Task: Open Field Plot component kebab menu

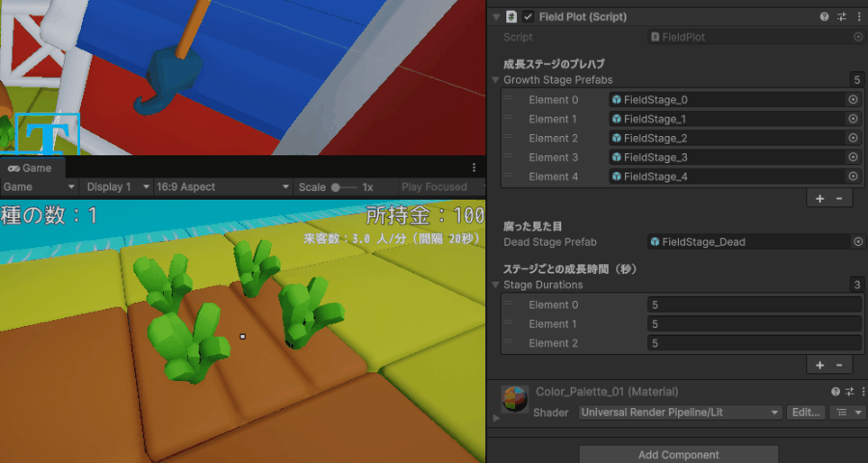Action: coord(856,17)
